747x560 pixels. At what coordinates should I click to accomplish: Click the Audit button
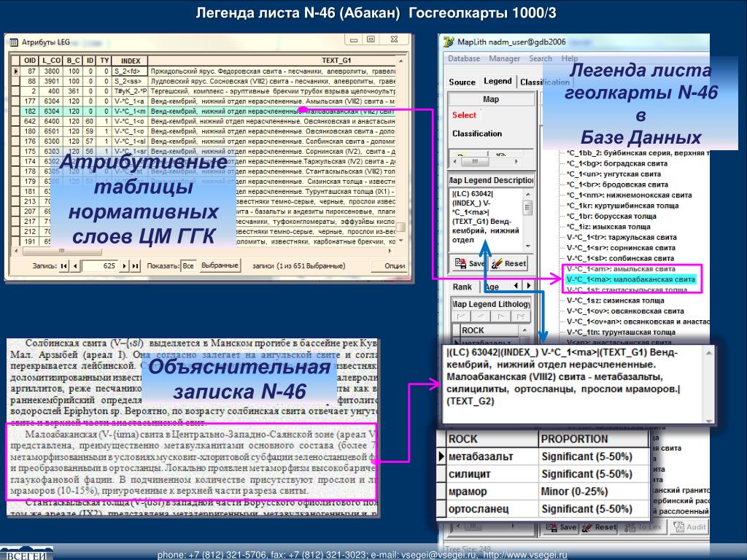689,527
